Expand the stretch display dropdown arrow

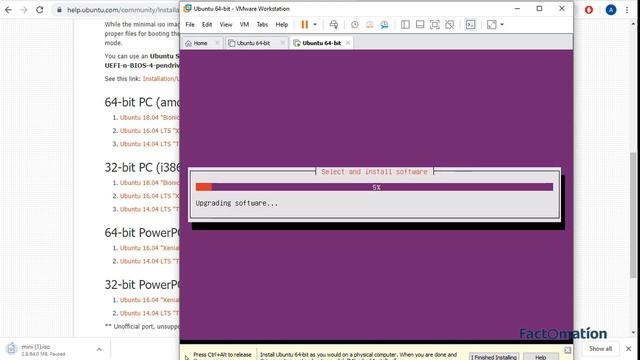pos(502,24)
